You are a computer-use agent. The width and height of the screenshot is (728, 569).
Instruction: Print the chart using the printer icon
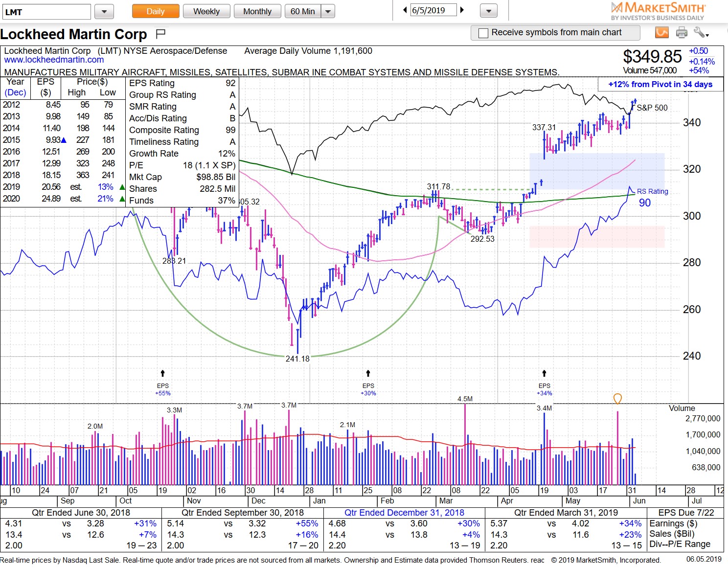tap(681, 32)
